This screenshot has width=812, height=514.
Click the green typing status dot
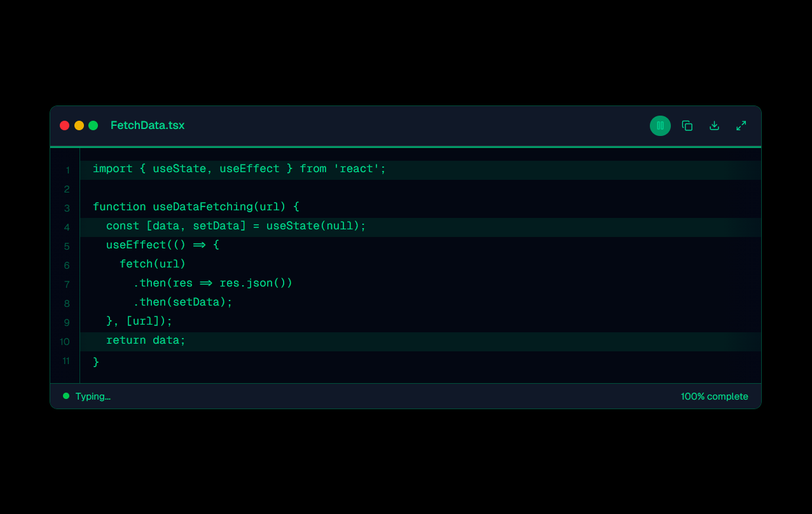(66, 396)
